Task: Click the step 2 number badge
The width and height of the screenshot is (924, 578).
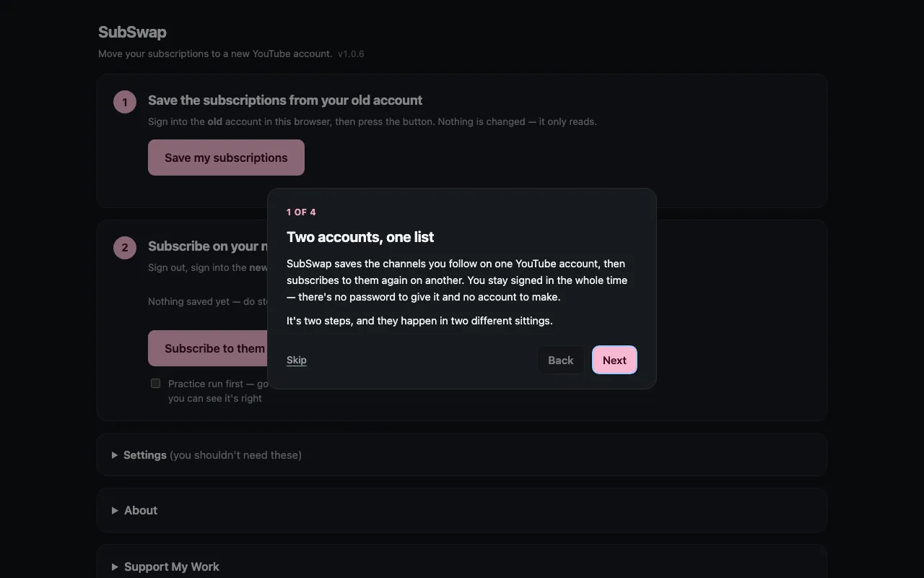Action: pyautogui.click(x=125, y=248)
